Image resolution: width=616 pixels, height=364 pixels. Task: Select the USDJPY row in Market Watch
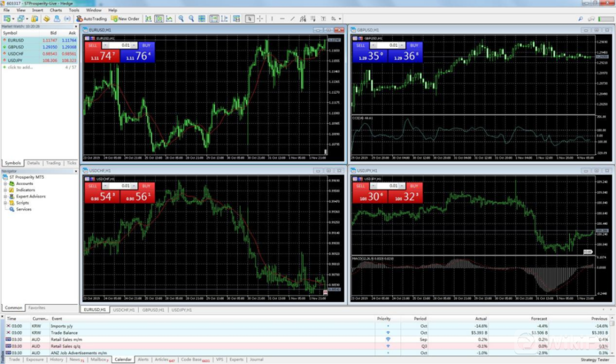pos(39,60)
